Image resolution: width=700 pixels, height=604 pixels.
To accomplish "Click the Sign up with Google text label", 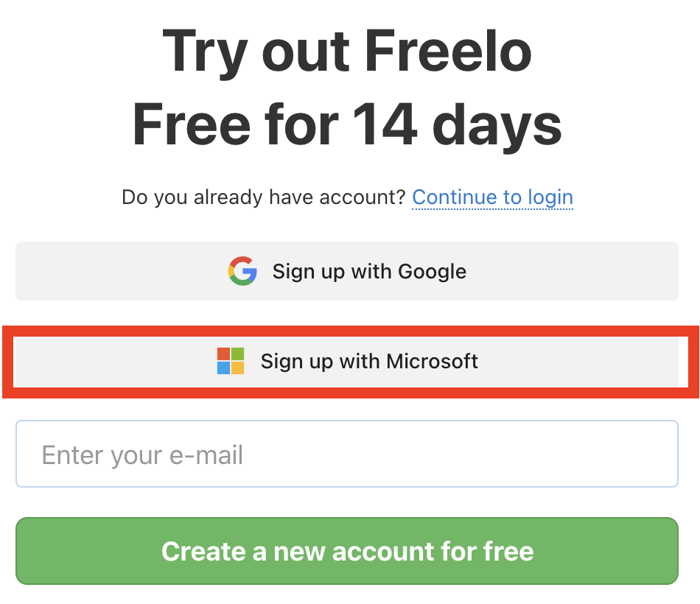I will 369,271.
